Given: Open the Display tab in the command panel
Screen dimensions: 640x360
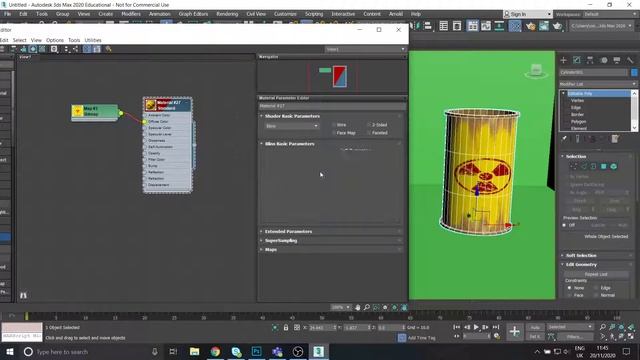Looking at the screenshot, I should tap(617, 60).
